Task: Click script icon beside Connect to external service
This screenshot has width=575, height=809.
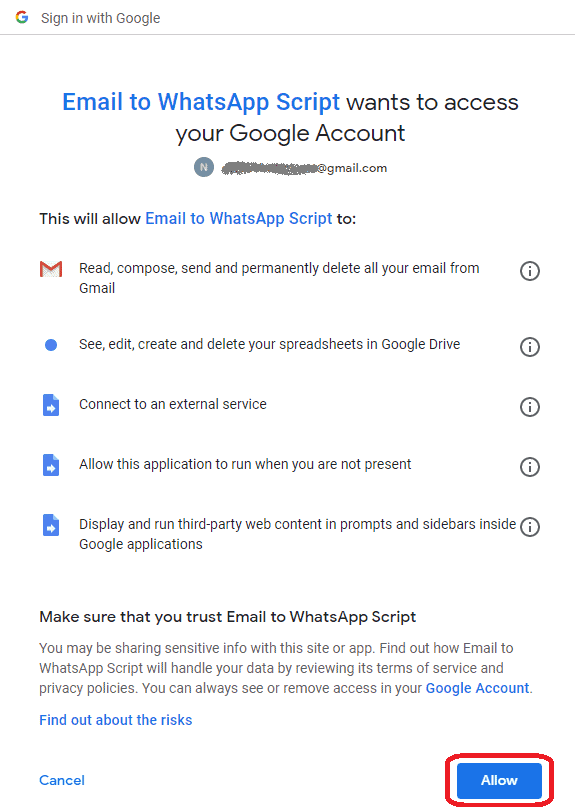Action: click(x=51, y=405)
